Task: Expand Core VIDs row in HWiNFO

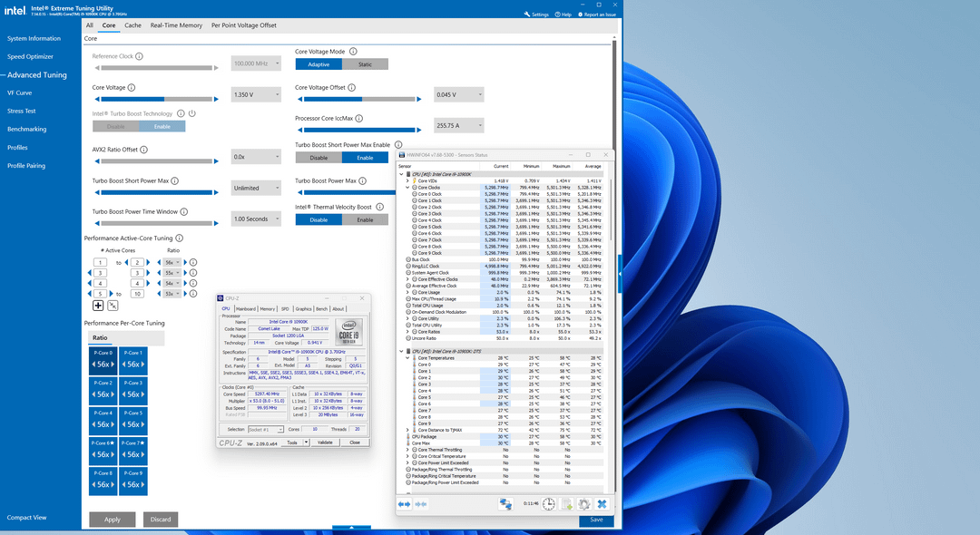Action: pyautogui.click(x=407, y=181)
